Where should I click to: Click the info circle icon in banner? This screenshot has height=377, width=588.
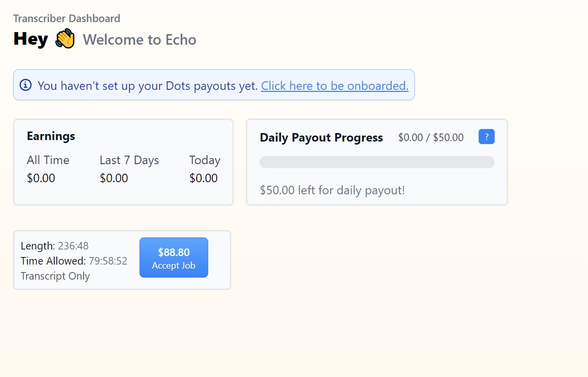(x=26, y=85)
